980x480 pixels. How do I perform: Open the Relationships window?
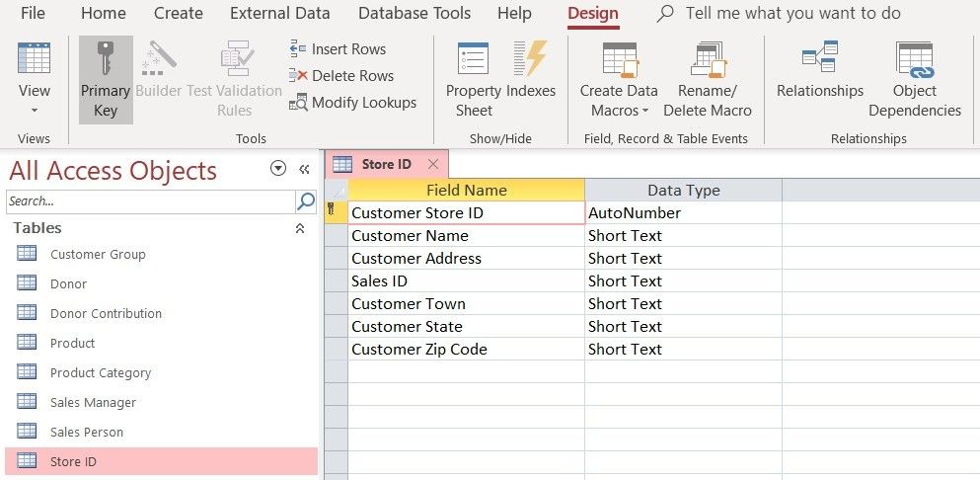click(819, 59)
